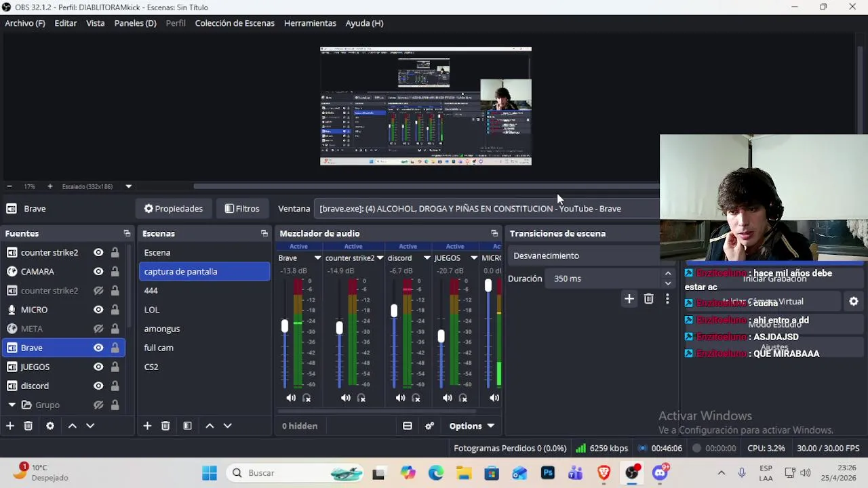Open JUEGOS channel menu arrow in mixer
This screenshot has height=488, width=868.
(x=473, y=258)
